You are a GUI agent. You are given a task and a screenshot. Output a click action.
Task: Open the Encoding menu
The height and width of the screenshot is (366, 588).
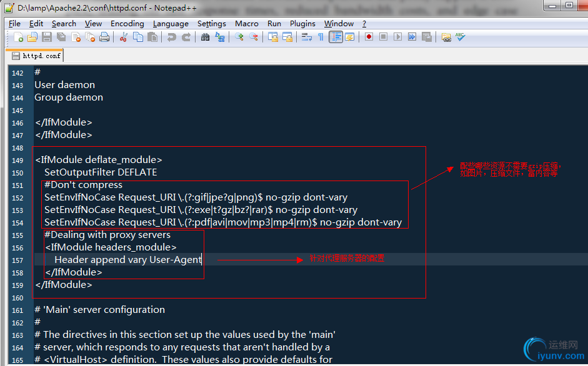127,24
